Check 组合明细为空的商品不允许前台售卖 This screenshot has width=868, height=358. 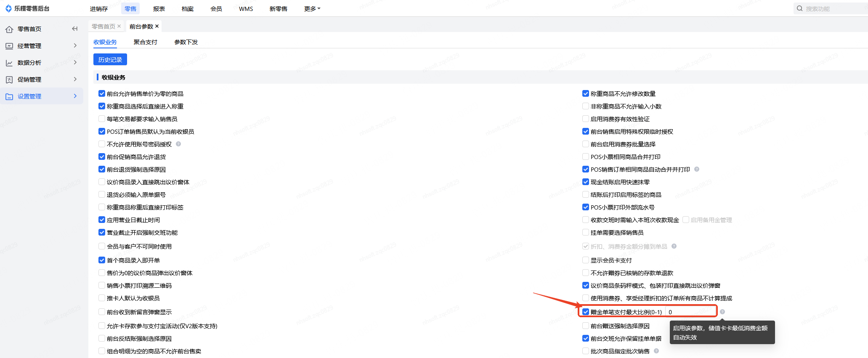tap(102, 351)
